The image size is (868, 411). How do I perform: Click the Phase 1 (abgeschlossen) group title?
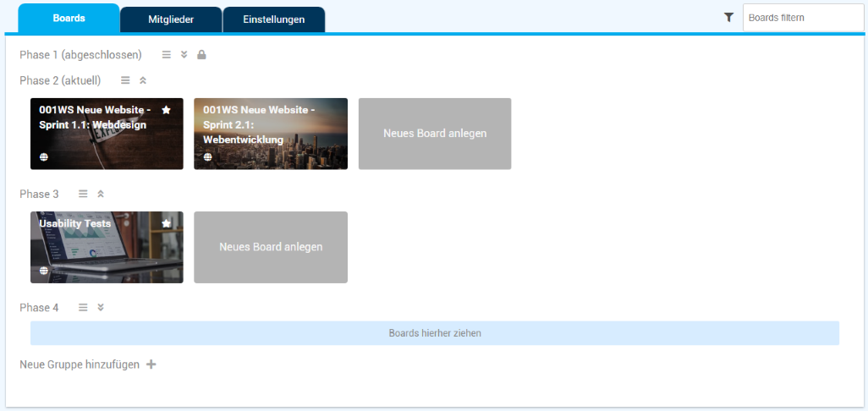click(x=81, y=55)
